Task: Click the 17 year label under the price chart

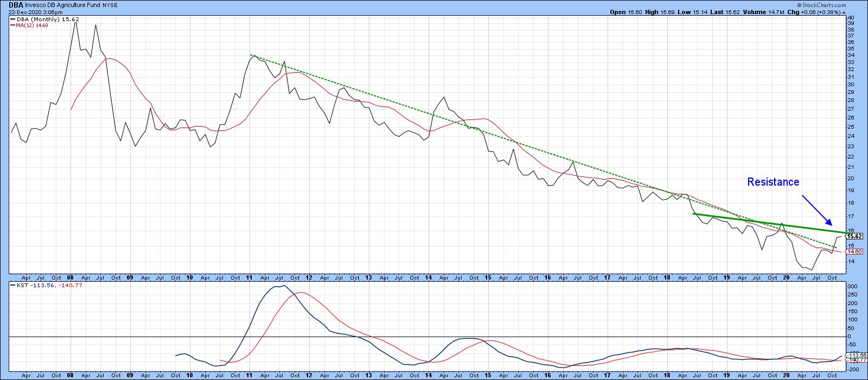Action: tap(608, 277)
